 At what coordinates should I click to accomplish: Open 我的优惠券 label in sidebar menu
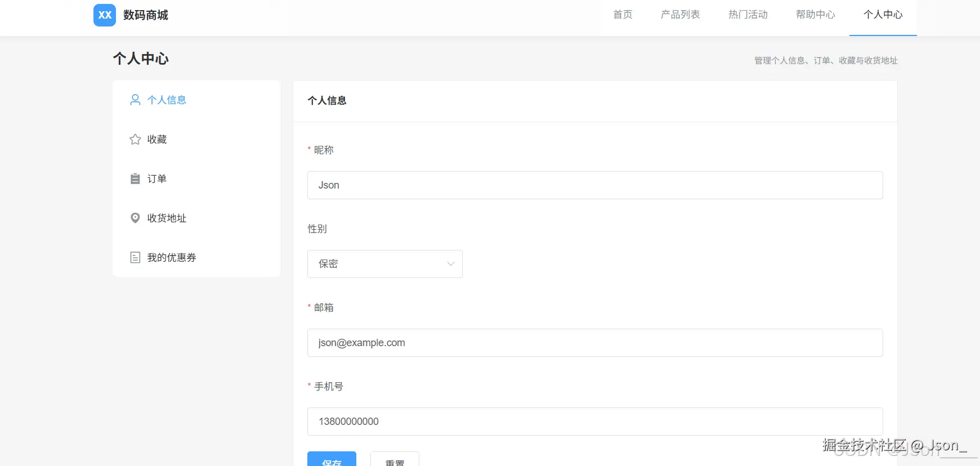pyautogui.click(x=172, y=257)
